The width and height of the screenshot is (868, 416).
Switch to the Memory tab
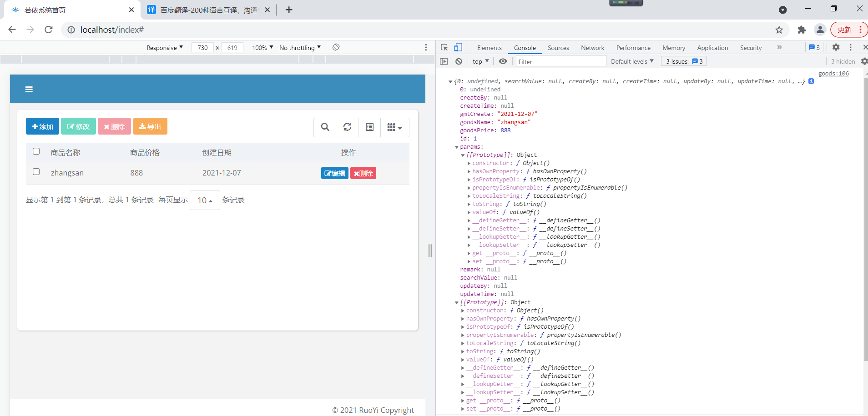[x=673, y=48]
